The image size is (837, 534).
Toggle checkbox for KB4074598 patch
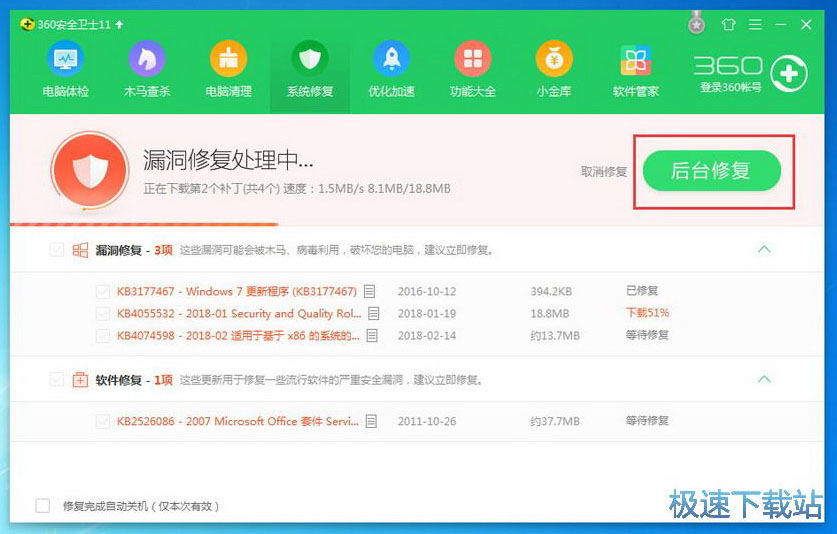[102, 336]
